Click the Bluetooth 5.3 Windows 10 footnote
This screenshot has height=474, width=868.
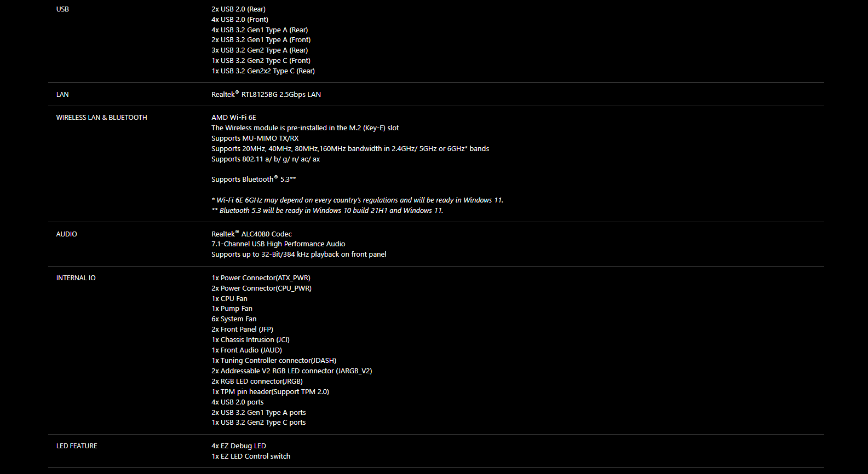pyautogui.click(x=327, y=211)
